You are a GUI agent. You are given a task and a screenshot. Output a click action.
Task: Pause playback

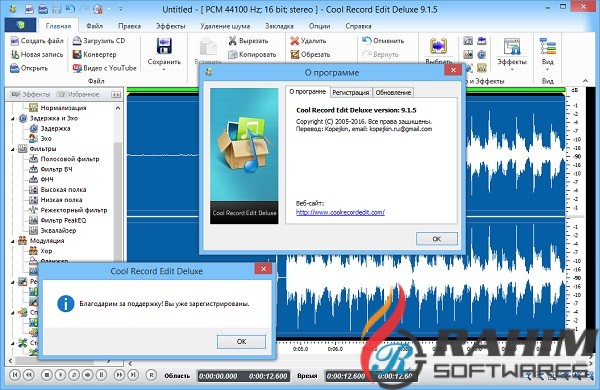101,375
